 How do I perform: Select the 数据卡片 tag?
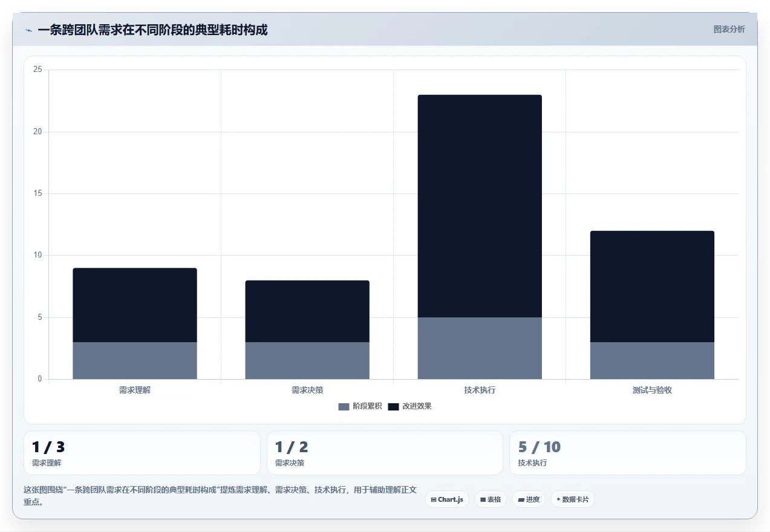[x=573, y=499]
